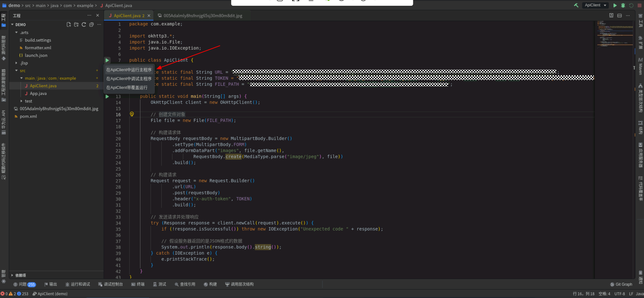Click the editor preview layout icon
This screenshot has width=644, height=298.
[x=611, y=16]
